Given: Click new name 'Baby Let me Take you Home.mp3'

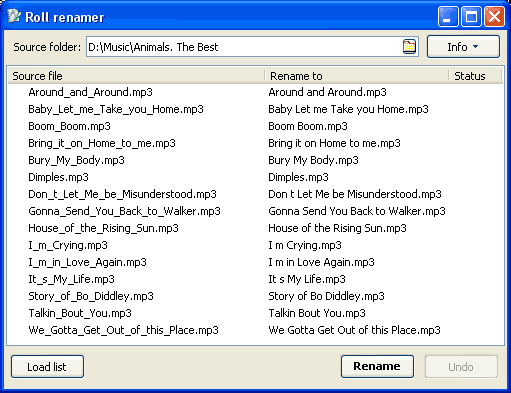Looking at the screenshot, I should [x=348, y=109].
